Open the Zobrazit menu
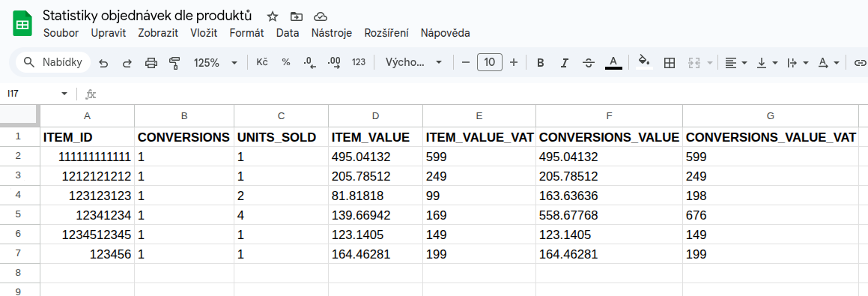Image resolution: width=868 pixels, height=296 pixels. click(x=158, y=33)
